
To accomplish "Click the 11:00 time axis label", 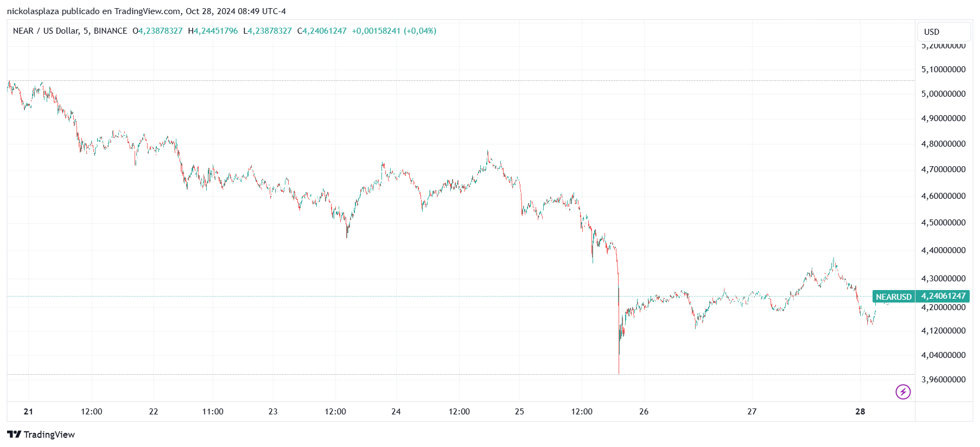I will [x=213, y=412].
